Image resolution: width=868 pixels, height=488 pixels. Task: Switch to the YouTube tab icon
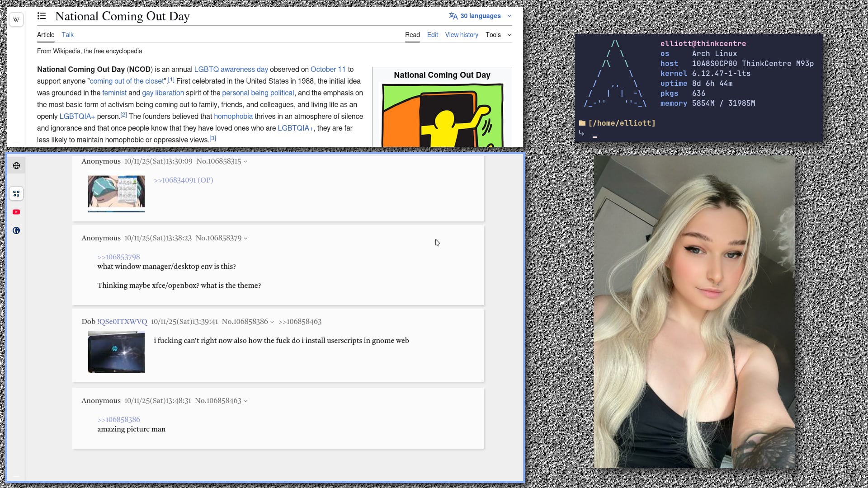16,212
